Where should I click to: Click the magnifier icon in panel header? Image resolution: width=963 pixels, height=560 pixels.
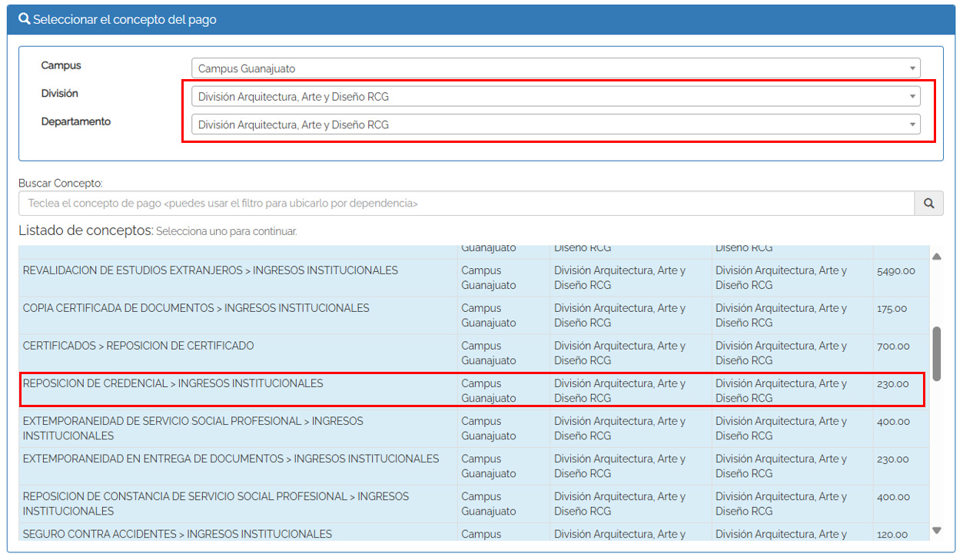coord(24,19)
